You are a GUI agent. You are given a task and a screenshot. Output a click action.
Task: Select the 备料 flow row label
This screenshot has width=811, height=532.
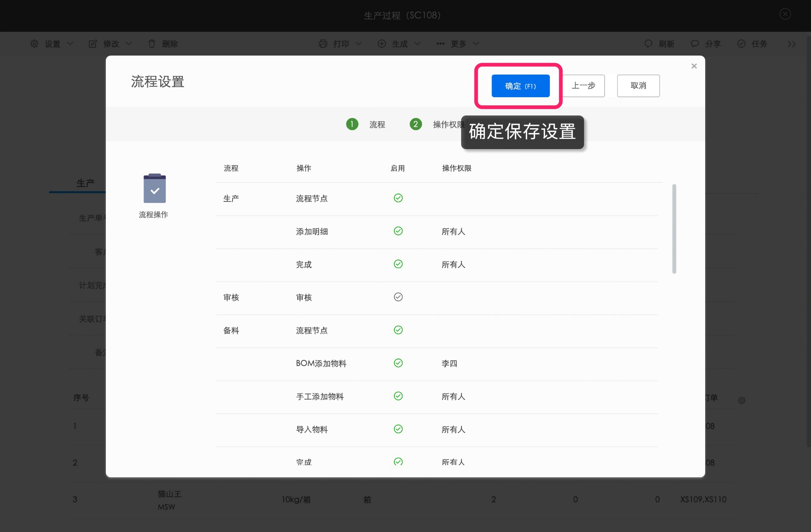(231, 331)
